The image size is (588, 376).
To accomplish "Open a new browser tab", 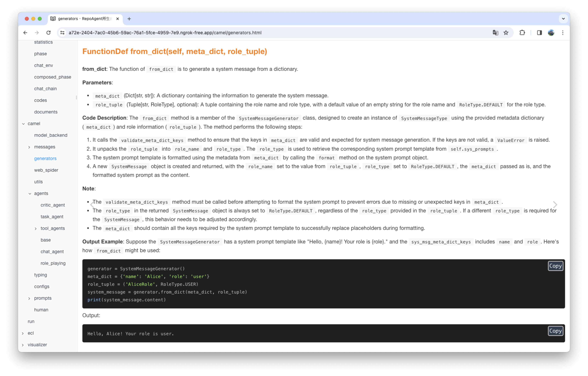I will click(129, 19).
